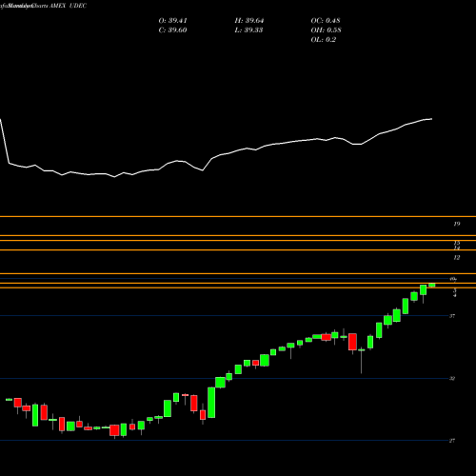Click the "OH: 0.58" value
476x476 pixels.
[x=327, y=30]
